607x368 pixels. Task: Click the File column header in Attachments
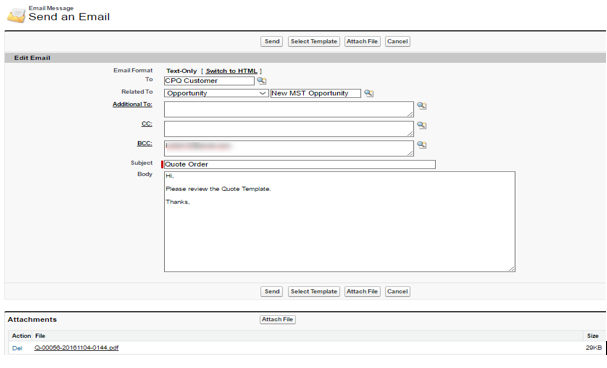[40, 336]
